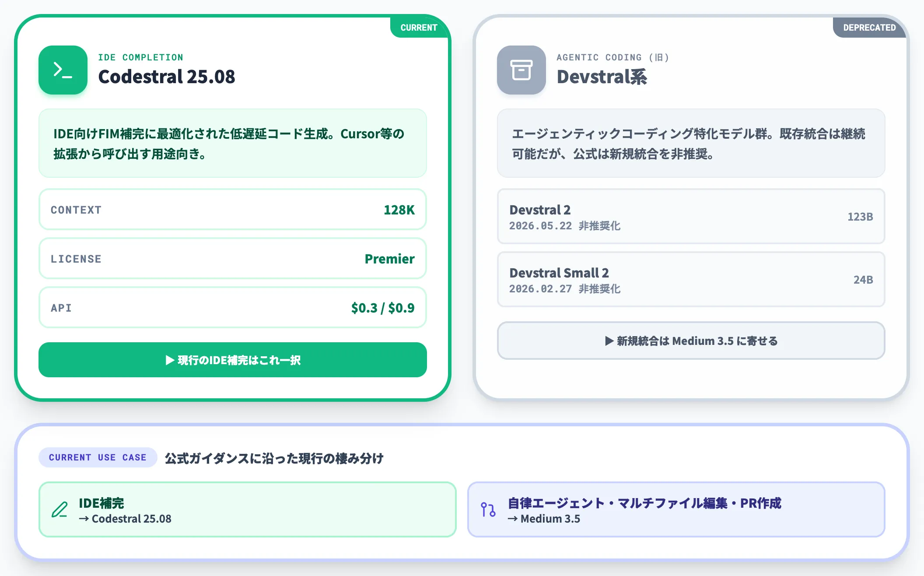Click the gray archive box icon for Devstral
Image resolution: width=924 pixels, height=576 pixels.
click(521, 70)
